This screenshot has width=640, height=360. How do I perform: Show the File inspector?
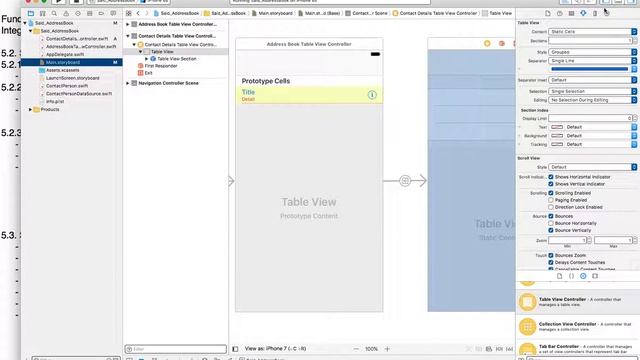coord(548,13)
